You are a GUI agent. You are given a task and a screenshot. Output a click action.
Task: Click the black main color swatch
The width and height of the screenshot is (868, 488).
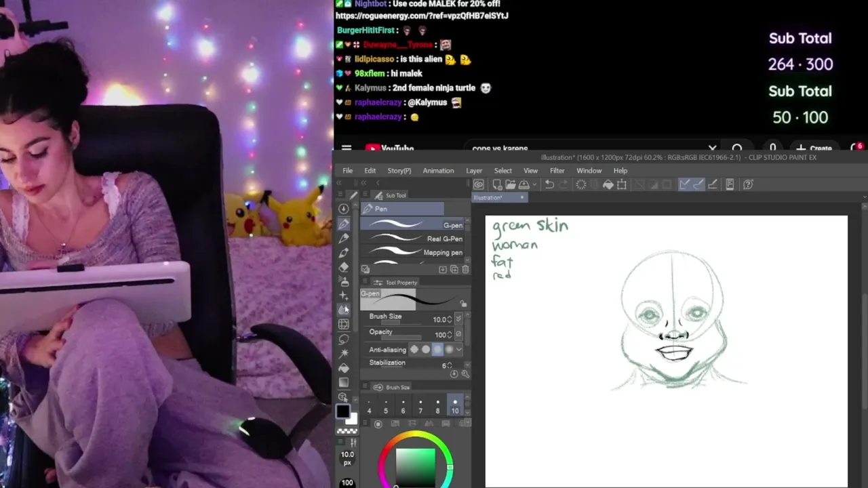click(x=343, y=411)
